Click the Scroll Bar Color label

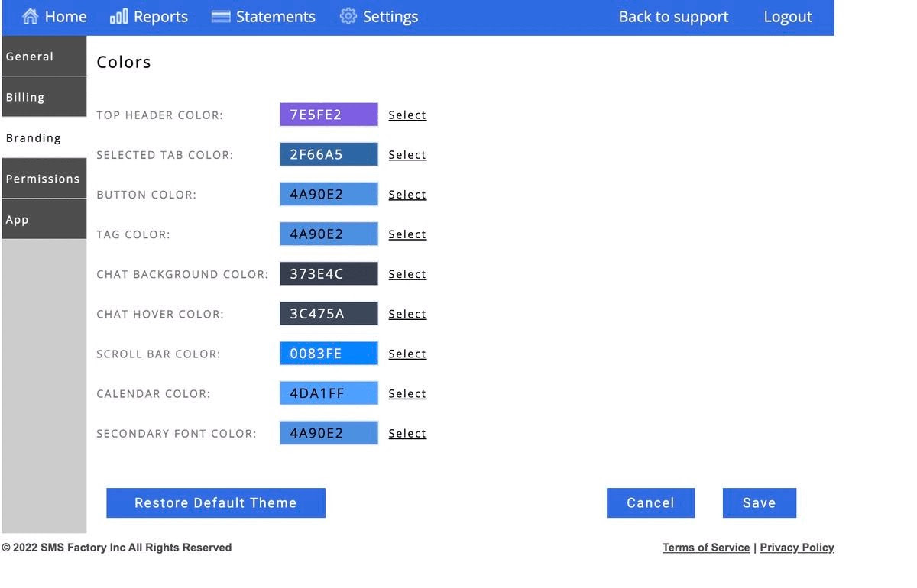coord(158,354)
